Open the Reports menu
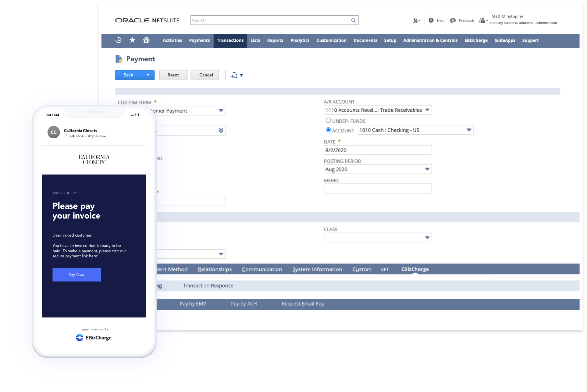The image size is (587, 392). tap(275, 40)
